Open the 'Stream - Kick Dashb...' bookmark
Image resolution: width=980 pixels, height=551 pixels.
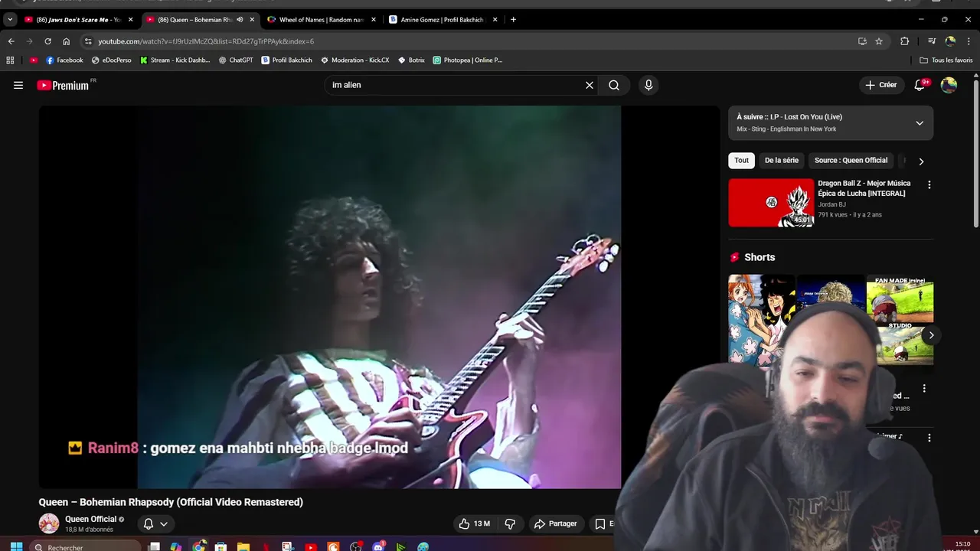(175, 60)
